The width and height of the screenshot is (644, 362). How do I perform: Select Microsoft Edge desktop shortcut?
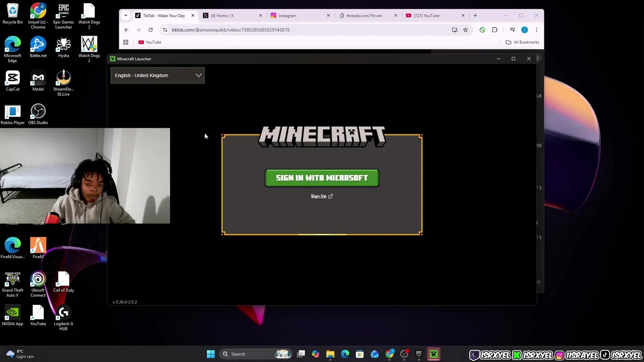13,50
